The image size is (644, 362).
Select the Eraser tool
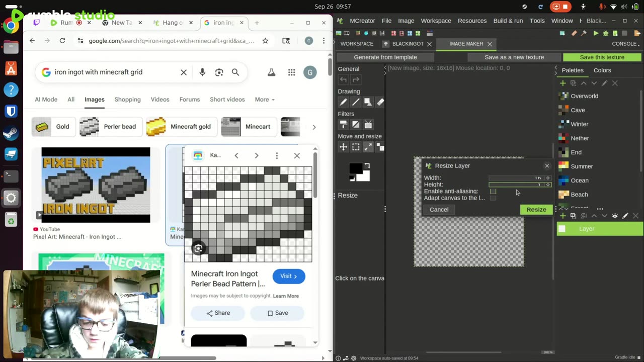(x=380, y=102)
